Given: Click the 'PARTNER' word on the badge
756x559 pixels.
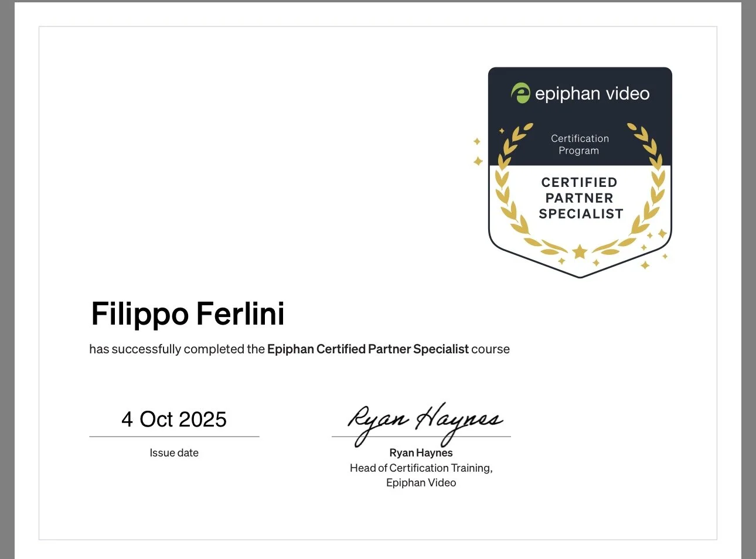Looking at the screenshot, I should point(579,198).
